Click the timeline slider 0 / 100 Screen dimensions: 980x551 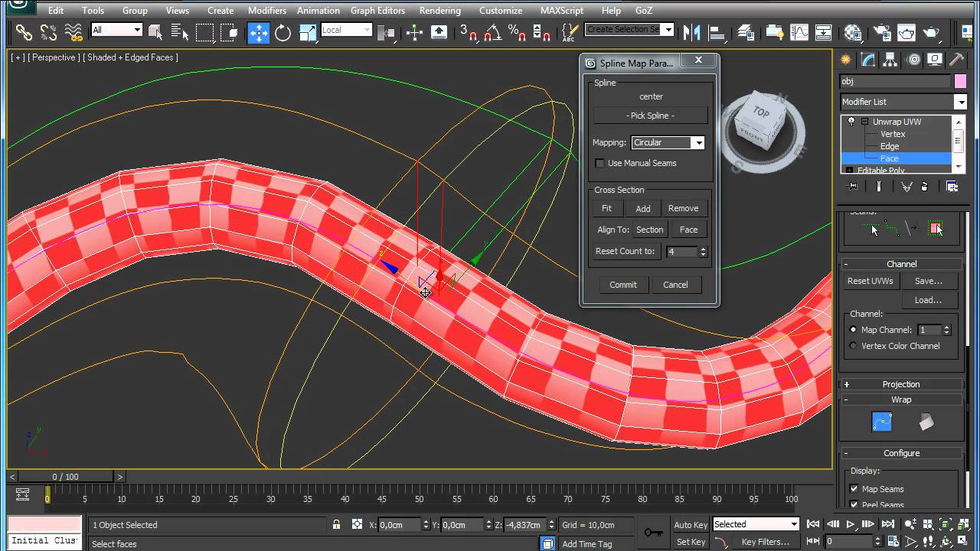coord(66,477)
